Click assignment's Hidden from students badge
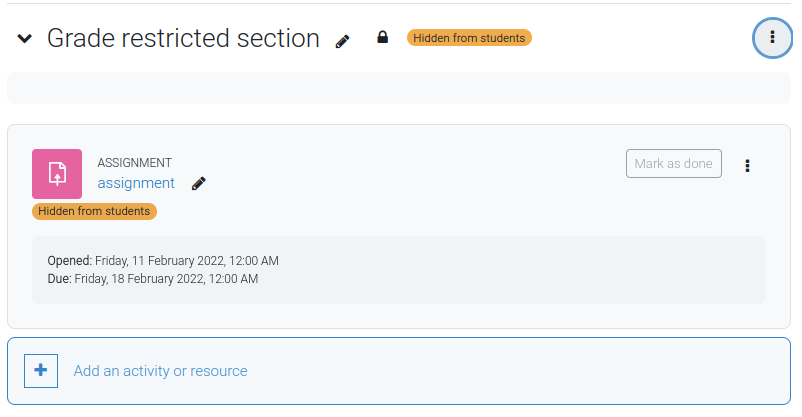 [94, 211]
